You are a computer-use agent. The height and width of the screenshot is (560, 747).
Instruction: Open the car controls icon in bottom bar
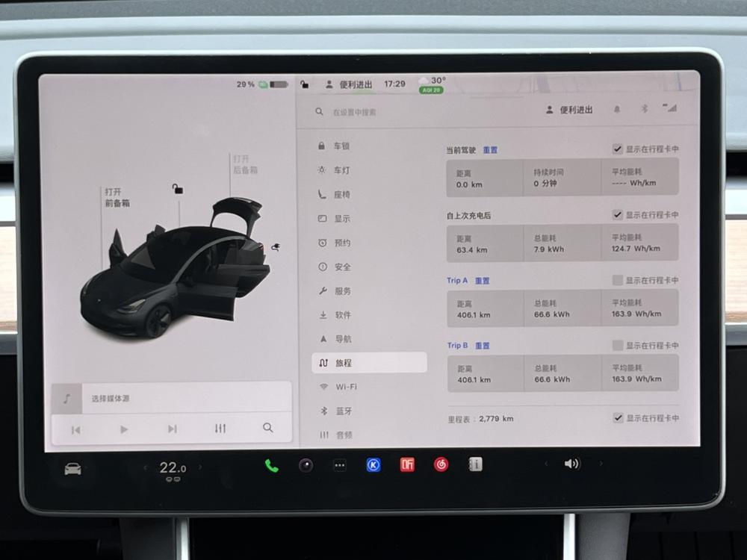72,469
